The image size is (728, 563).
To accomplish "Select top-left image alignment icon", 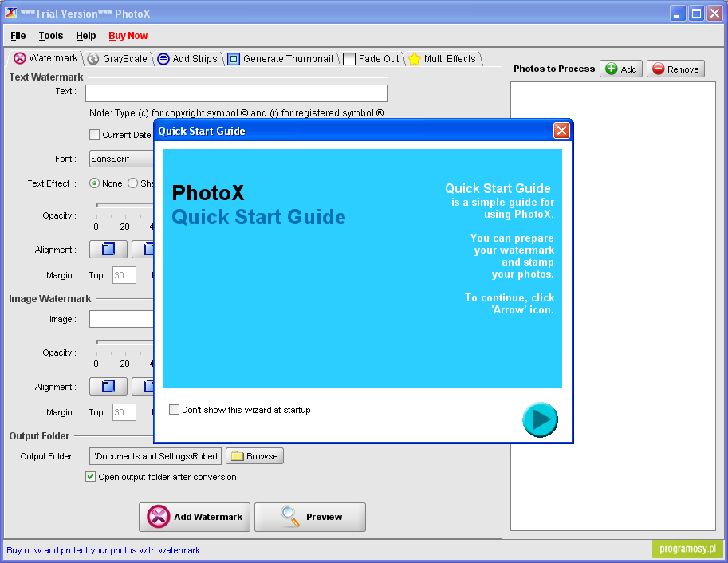I will [108, 386].
